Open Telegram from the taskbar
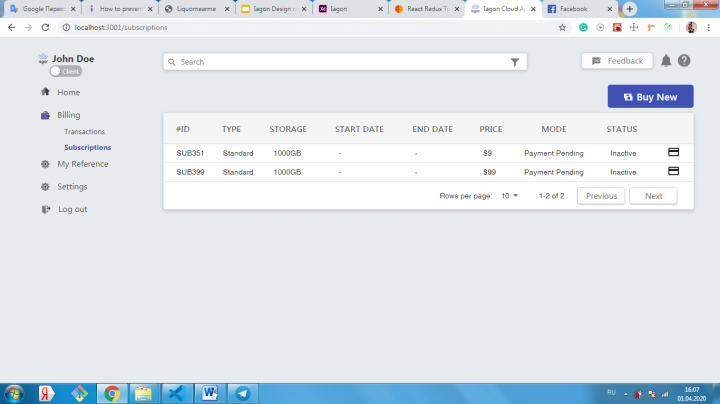720x404 pixels. (242, 393)
